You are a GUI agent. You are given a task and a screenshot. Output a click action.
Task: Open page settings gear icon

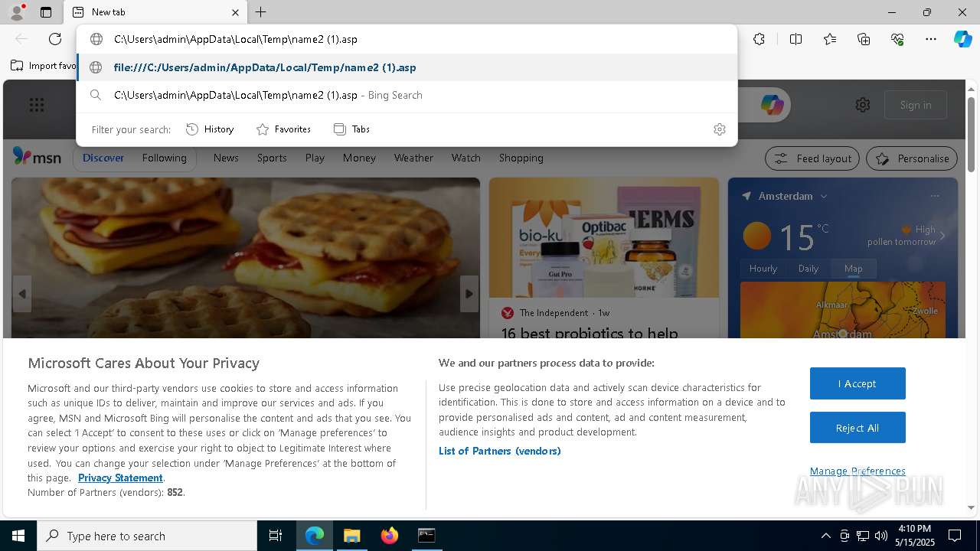point(863,105)
